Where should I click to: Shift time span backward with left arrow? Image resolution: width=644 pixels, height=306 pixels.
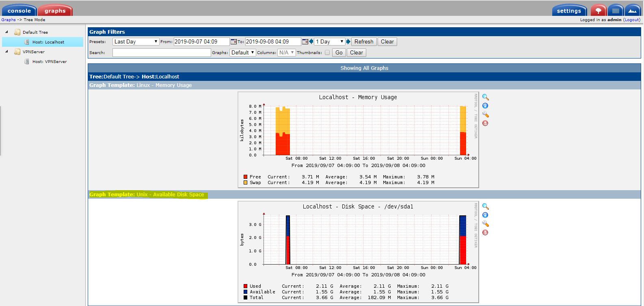click(311, 42)
